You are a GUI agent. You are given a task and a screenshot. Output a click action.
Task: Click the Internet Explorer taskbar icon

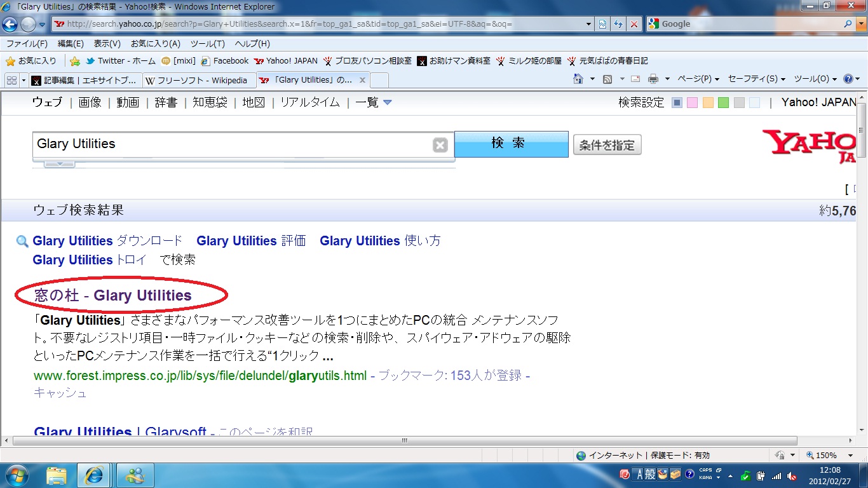[93, 475]
